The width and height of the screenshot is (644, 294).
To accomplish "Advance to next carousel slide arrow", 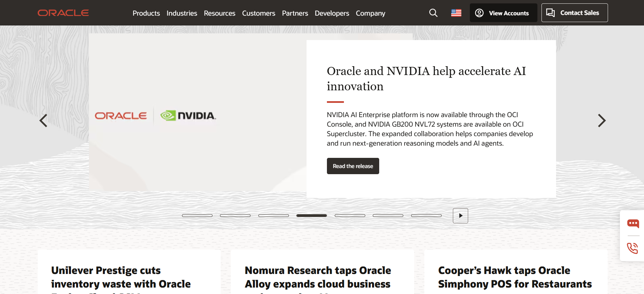I will pos(602,121).
